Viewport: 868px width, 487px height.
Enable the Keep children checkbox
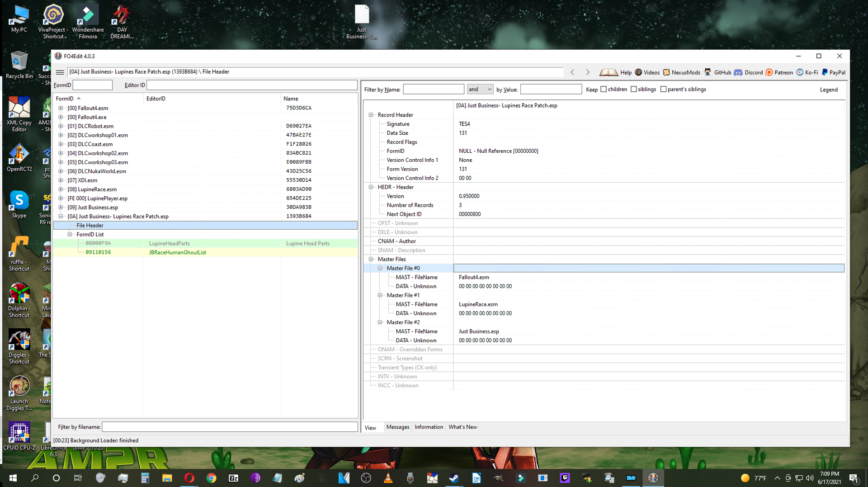tap(604, 90)
